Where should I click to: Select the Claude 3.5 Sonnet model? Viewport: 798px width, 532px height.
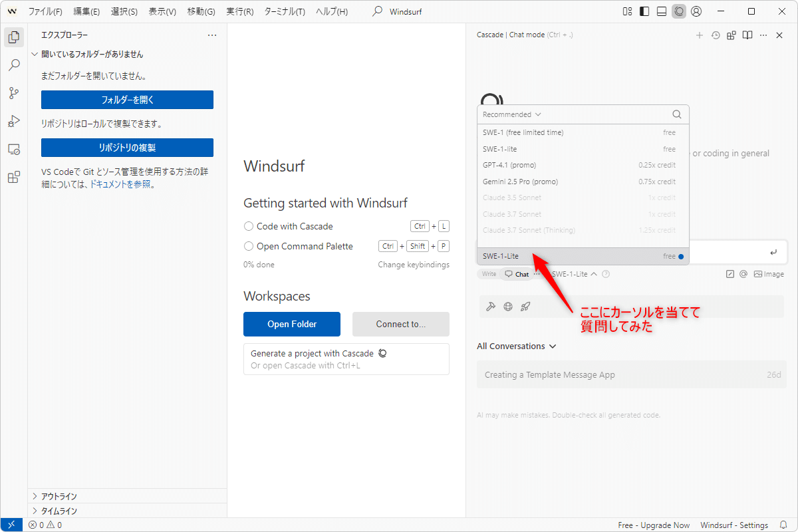point(583,198)
